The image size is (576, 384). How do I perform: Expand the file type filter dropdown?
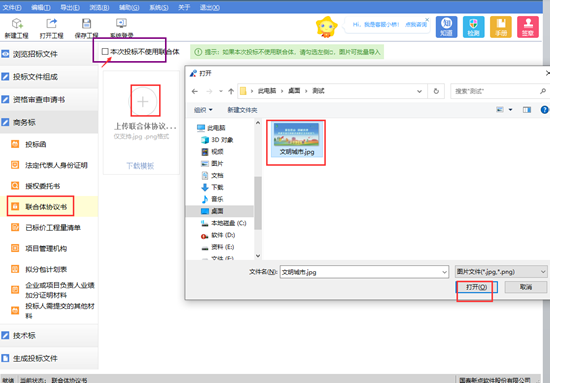point(543,272)
